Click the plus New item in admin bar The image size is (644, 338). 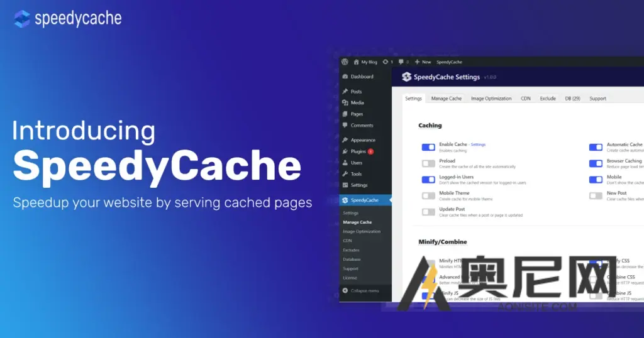pos(423,62)
